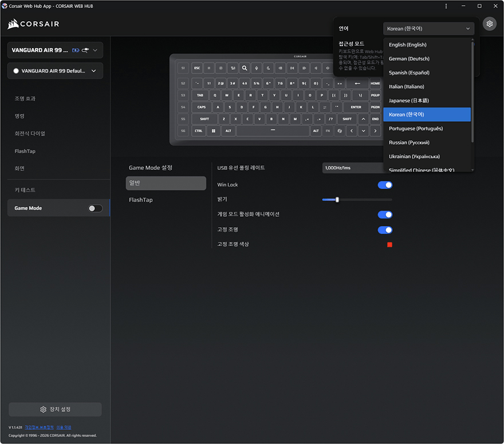Toggle the 고정 조명 switch
The width and height of the screenshot is (504, 444).
(385, 230)
